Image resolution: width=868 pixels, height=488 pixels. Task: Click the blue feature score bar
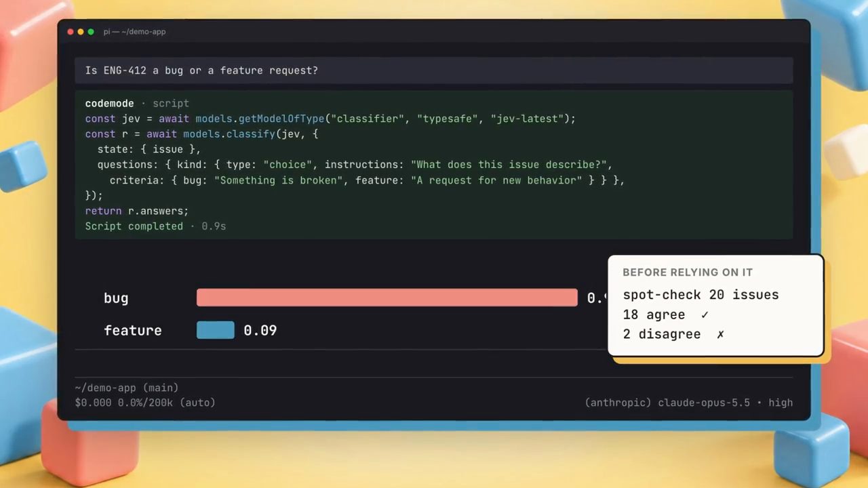click(x=216, y=330)
